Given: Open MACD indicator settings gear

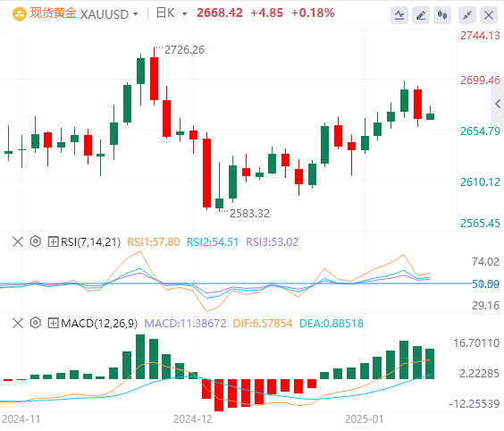Looking at the screenshot, I should [x=36, y=323].
